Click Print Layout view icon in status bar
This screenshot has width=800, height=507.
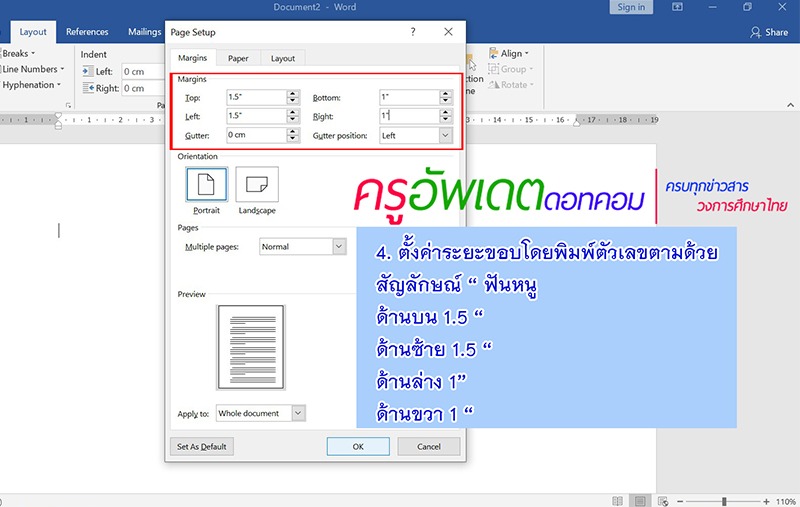pyautogui.click(x=640, y=501)
